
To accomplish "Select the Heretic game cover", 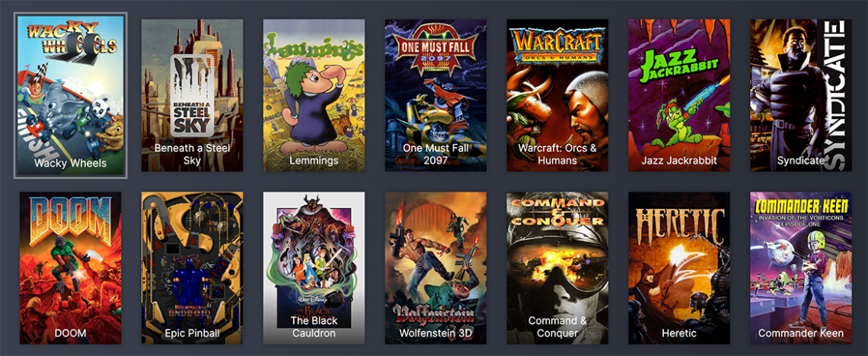I will pos(679,268).
